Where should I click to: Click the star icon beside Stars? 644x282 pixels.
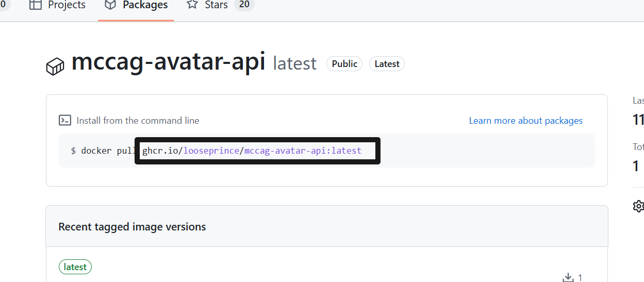(192, 5)
